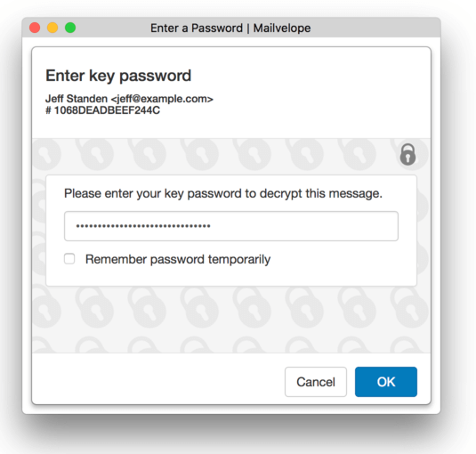Viewport: 476px width, 454px height.
Task: Click the word Mailvelope in the title
Action: pos(282,28)
